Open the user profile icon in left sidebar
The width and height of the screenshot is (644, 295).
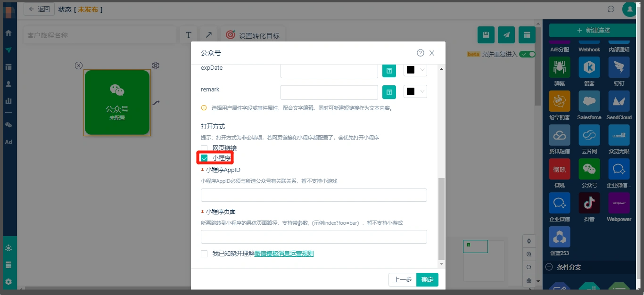[8, 84]
